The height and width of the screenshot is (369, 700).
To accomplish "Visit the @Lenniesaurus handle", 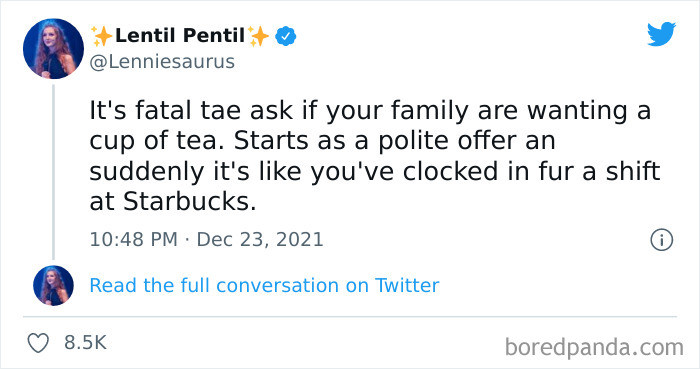I will [x=162, y=62].
